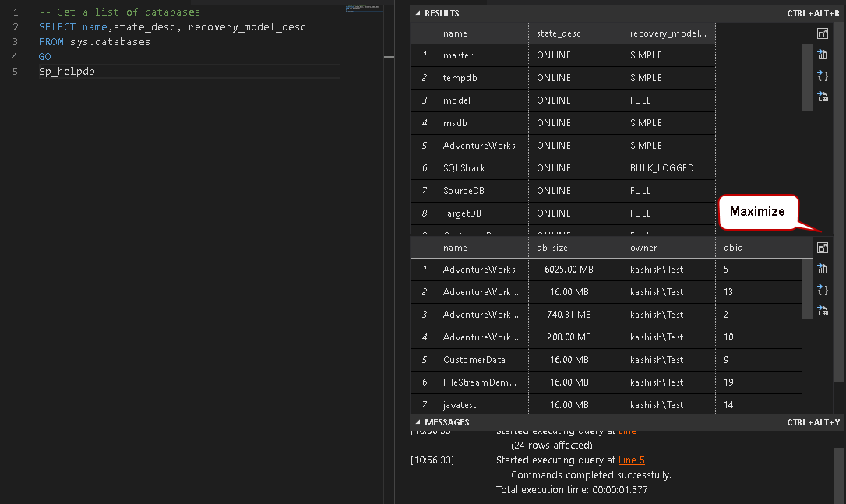This screenshot has height=504, width=846.
Task: Click the first grid's vertical scrollbar
Action: (x=805, y=77)
